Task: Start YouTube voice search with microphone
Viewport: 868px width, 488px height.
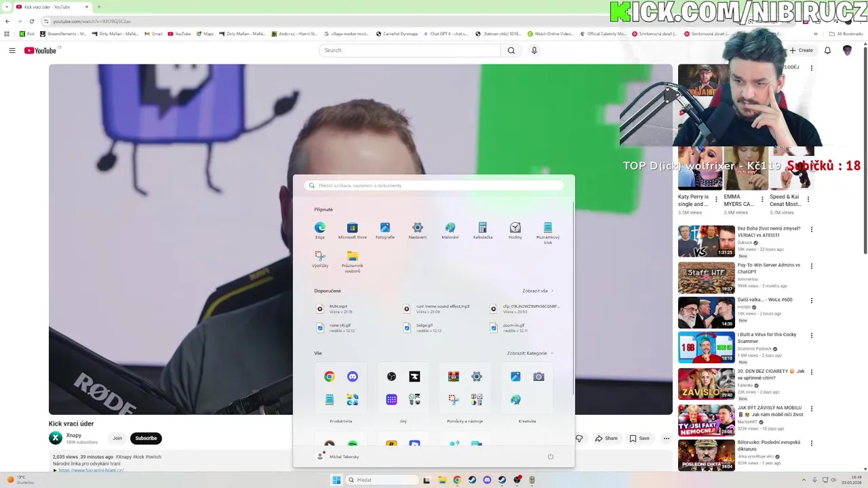Action: [x=534, y=50]
